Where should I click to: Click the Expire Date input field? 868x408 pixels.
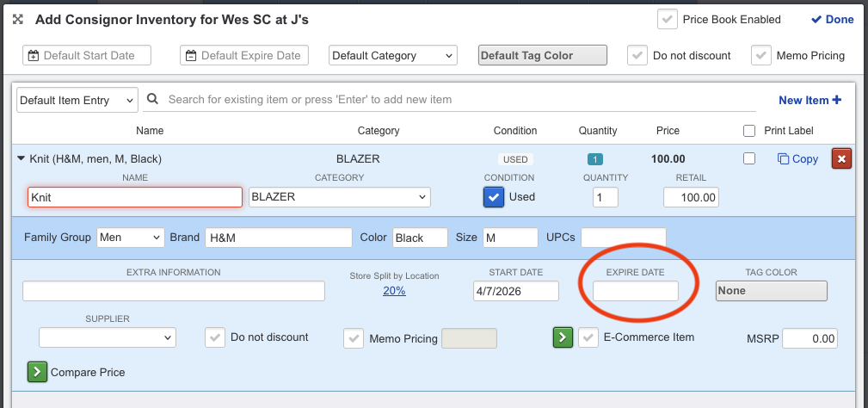click(x=636, y=291)
